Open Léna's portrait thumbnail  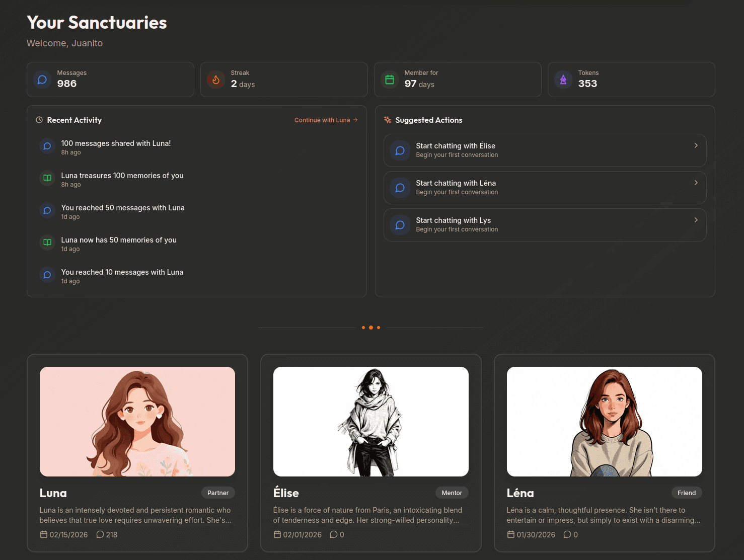pos(605,422)
